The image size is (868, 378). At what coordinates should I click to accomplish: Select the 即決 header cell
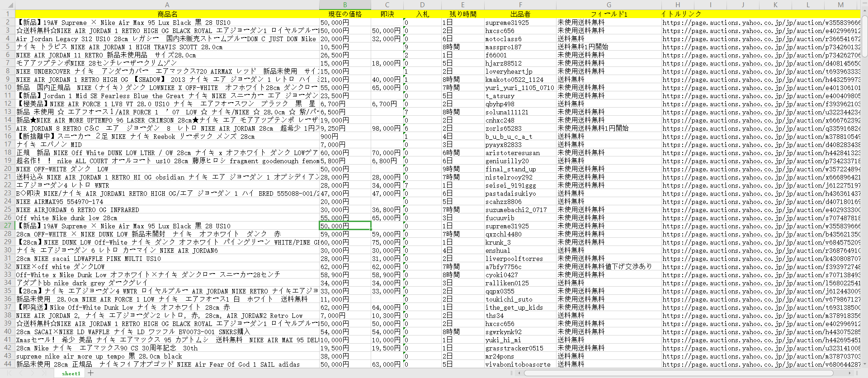(x=387, y=14)
